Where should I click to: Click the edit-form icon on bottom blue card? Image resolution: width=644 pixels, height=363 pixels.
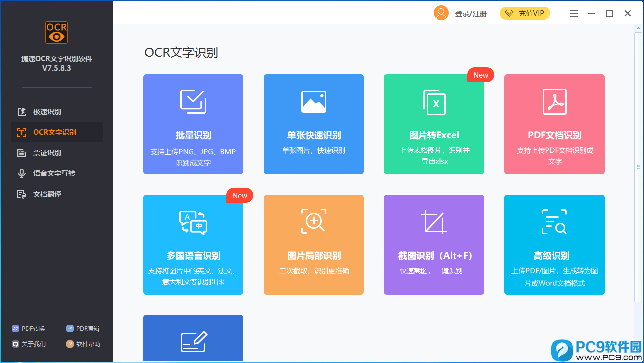tap(193, 342)
